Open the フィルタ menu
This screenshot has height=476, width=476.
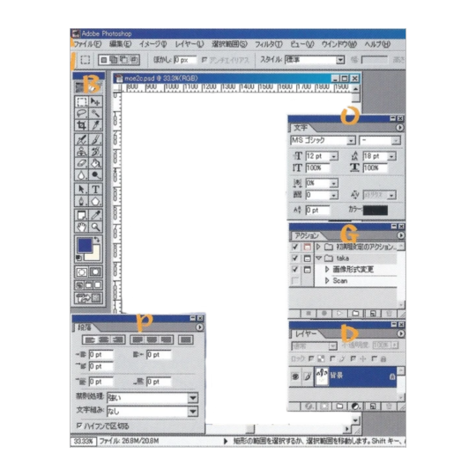click(x=269, y=44)
